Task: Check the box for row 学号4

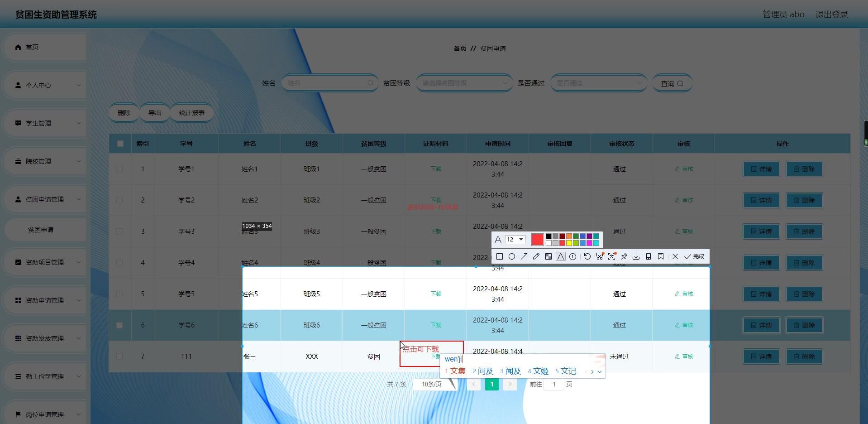Action: click(119, 263)
